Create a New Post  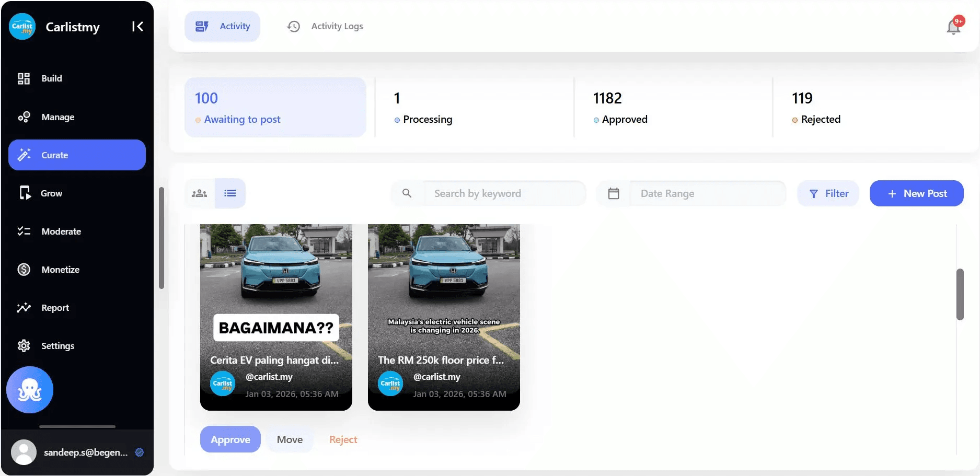click(x=916, y=193)
